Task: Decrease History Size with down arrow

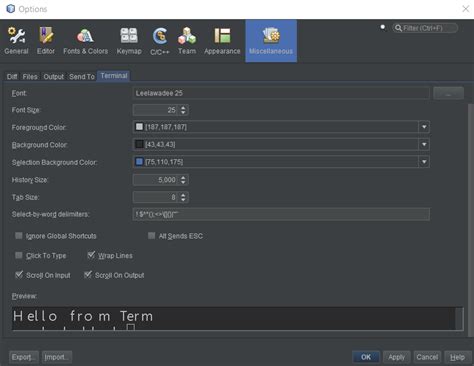Action: coord(183,182)
